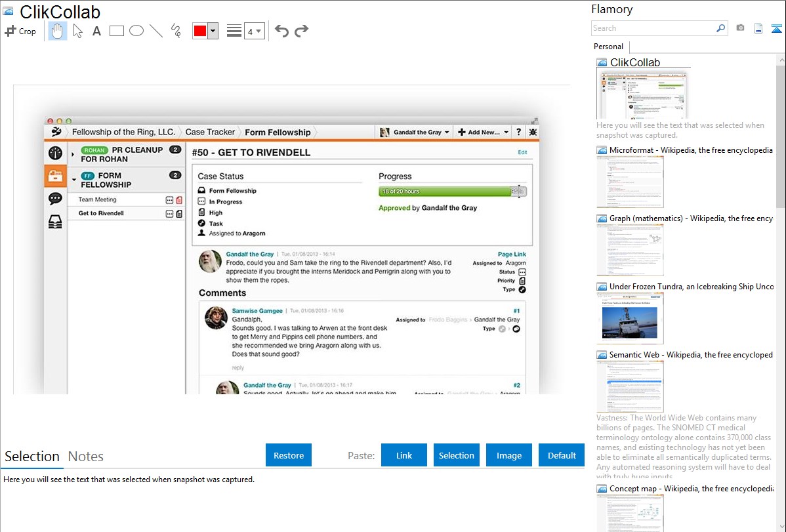Click the question mark help icon

519,132
